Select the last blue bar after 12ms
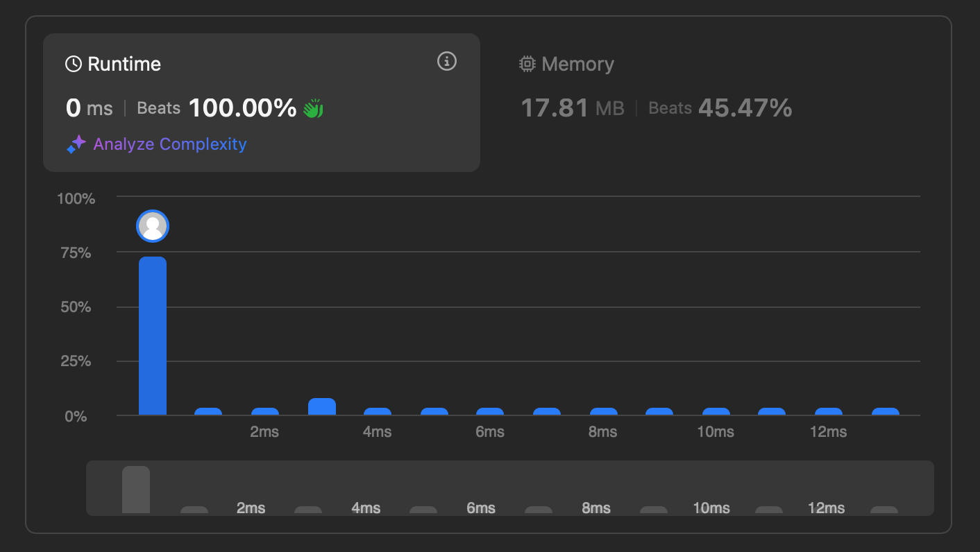 pyautogui.click(x=886, y=411)
